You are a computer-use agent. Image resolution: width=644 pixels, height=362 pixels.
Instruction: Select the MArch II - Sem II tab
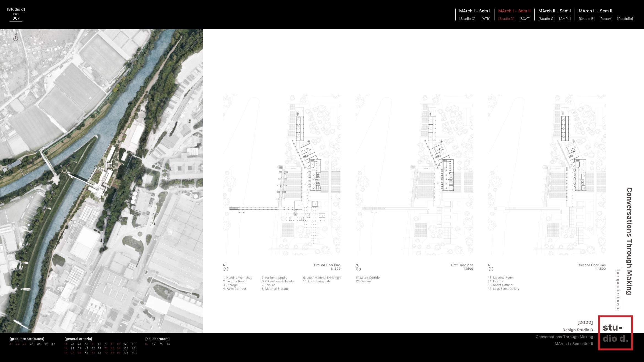tap(595, 11)
